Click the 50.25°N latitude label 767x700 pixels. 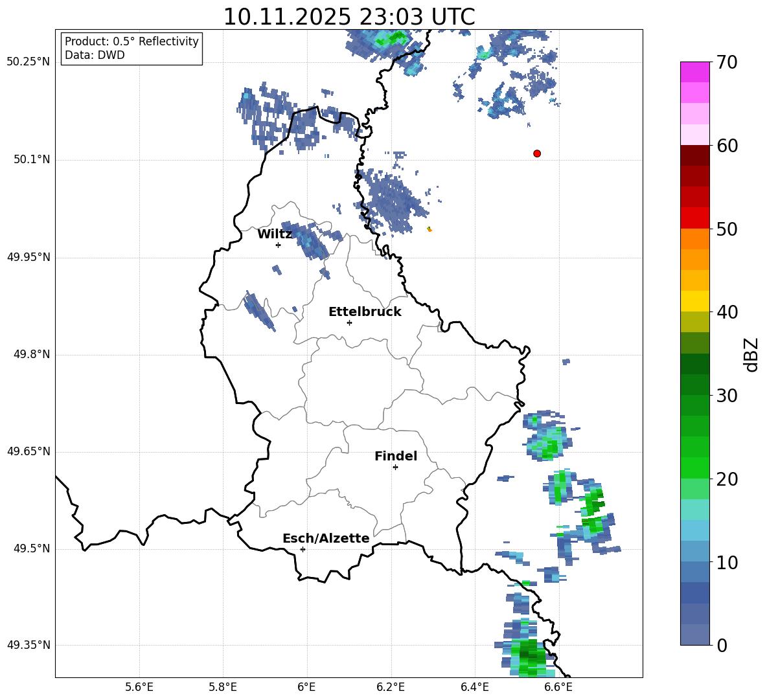coord(29,62)
